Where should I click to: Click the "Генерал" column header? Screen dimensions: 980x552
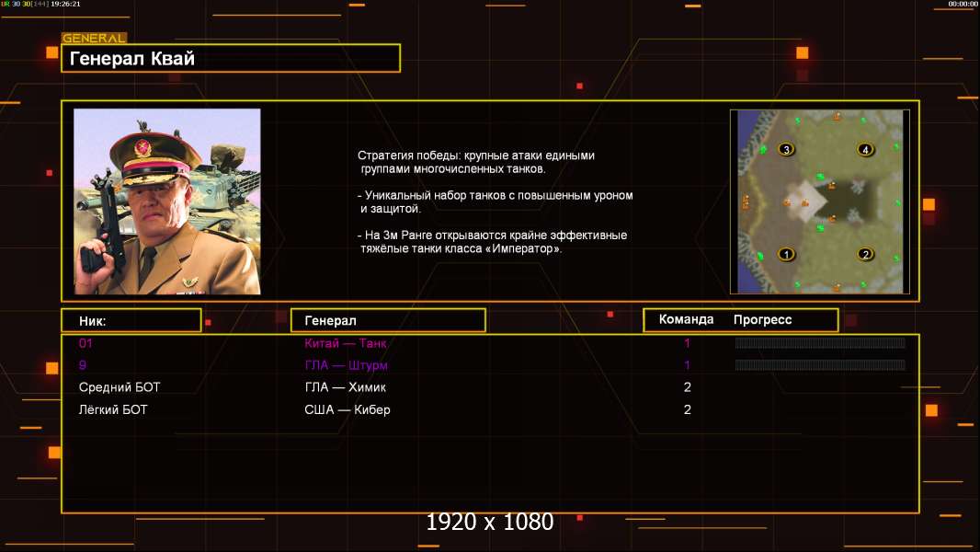click(x=388, y=321)
